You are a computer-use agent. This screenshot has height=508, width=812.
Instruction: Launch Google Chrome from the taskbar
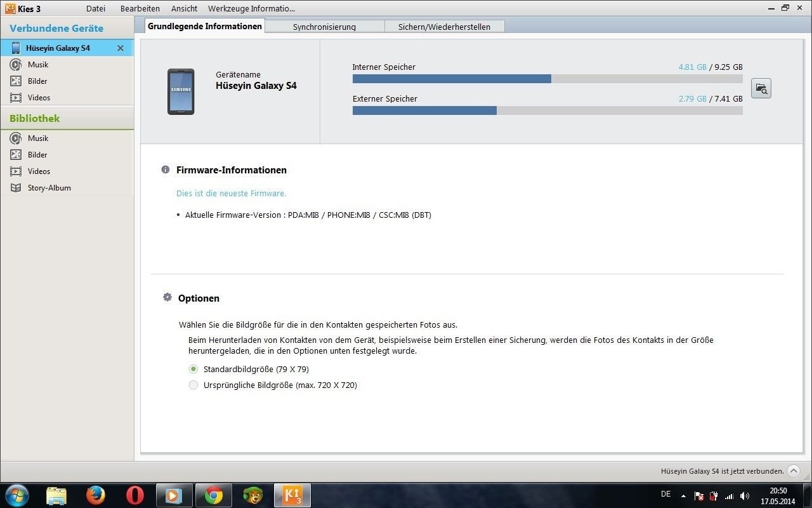pos(213,495)
